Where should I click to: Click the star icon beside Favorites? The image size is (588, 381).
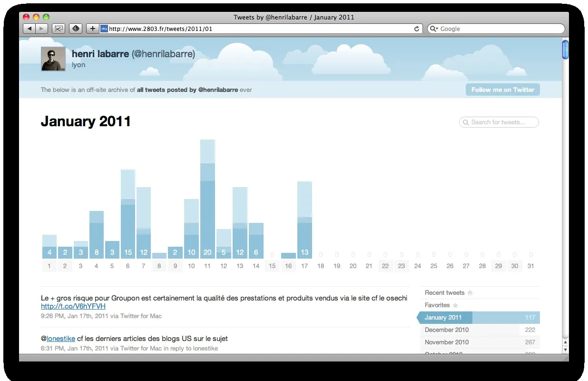(455, 305)
